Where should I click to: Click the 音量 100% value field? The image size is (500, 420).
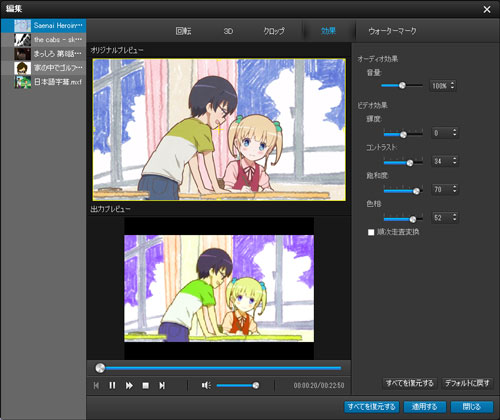click(x=439, y=86)
